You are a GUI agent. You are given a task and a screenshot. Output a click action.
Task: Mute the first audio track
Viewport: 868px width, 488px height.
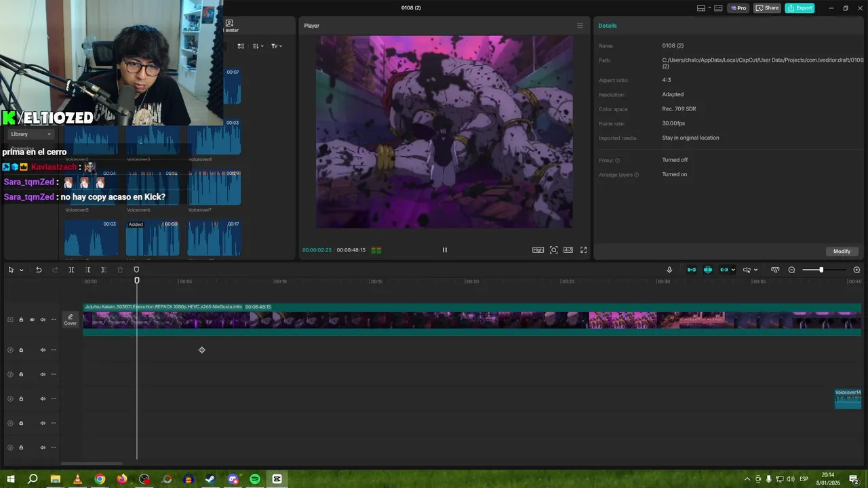point(43,350)
